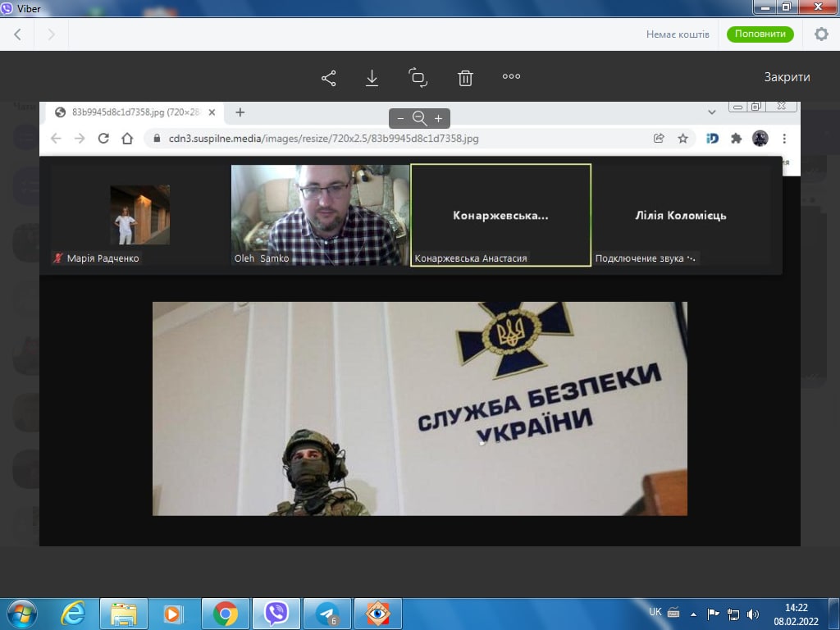
Task: Select the Конаржевська Анастасия participant tile
Action: point(501,215)
